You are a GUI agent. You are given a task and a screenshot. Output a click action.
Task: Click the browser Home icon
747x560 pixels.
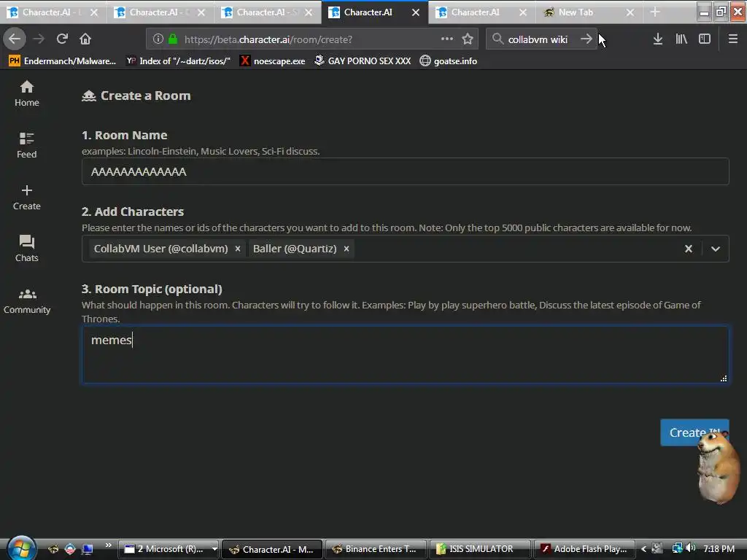[85, 39]
